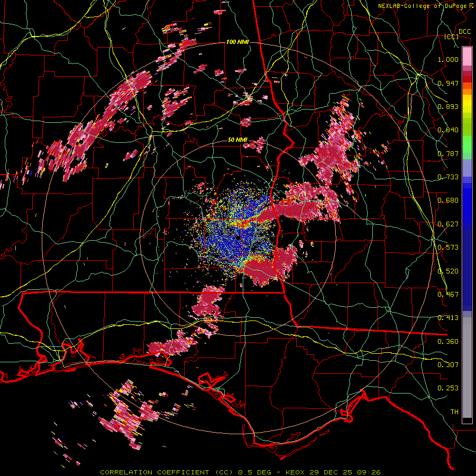This screenshot has width=476, height=476.
Task: Click the 0.733 scale value
Action: 448,177
